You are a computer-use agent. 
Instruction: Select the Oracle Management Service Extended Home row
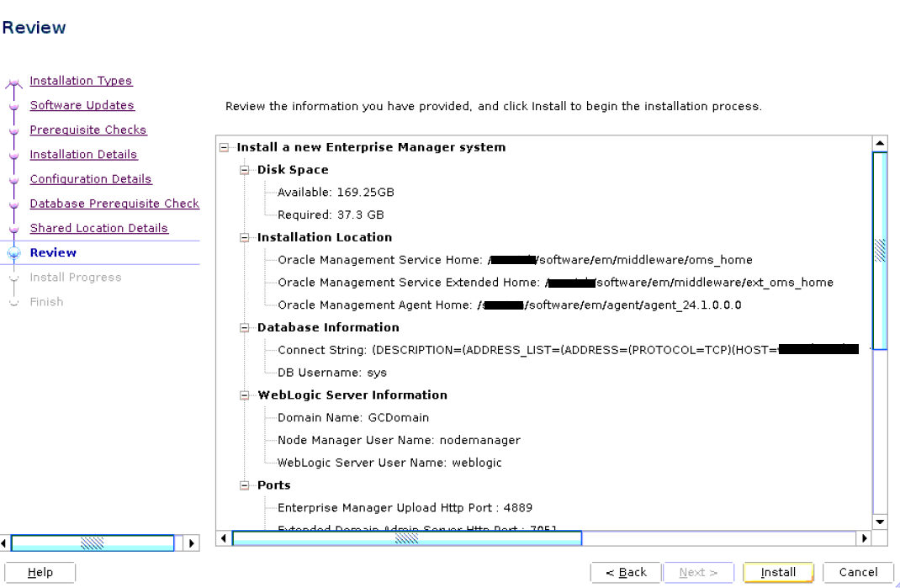[555, 283]
